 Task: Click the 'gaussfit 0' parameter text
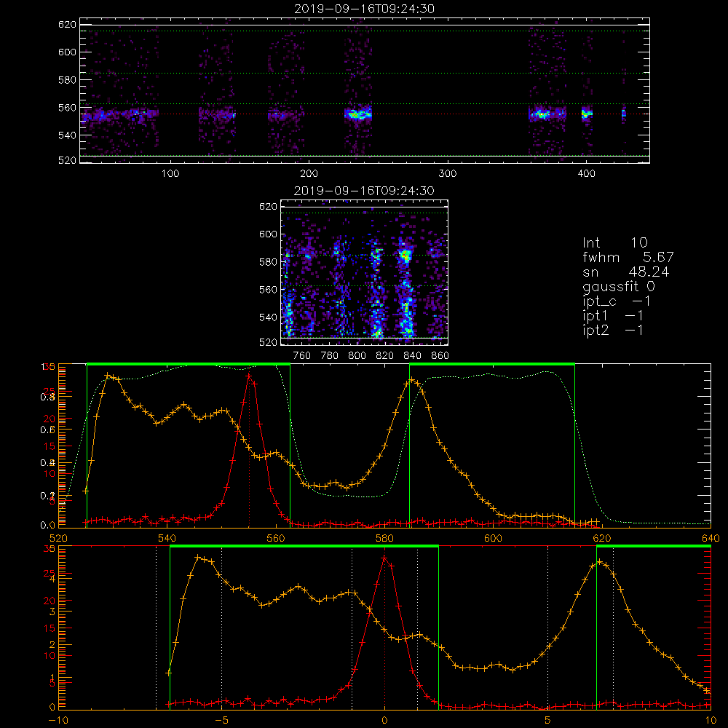[619, 287]
